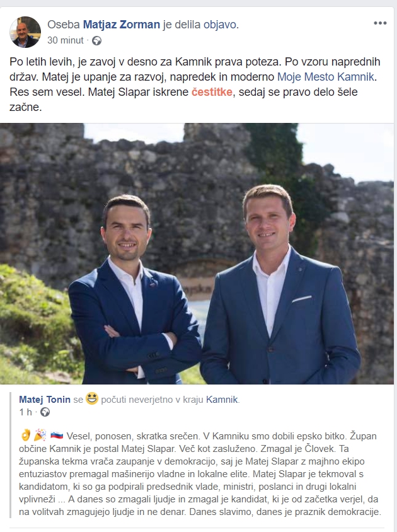Viewport: 397px width, 532px height.
Task: Open the Matjaz Zorman profile link
Action: pos(122,25)
